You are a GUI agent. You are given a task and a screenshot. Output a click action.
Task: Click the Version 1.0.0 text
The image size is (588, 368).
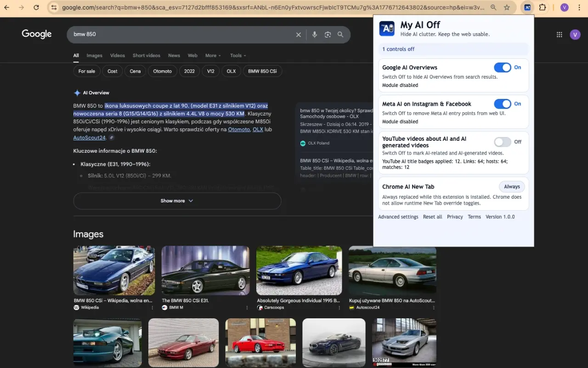coord(500,217)
